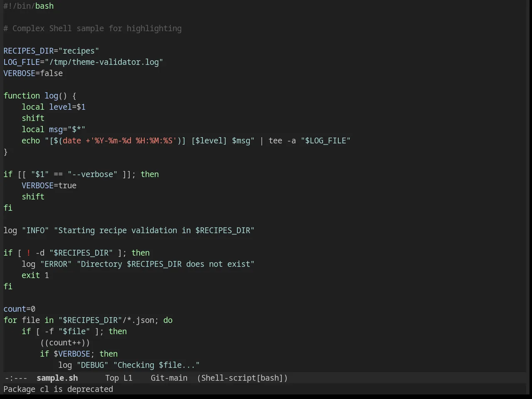The image size is (532, 399).
Task: Click the "Checking $file..." debug log line
Action: [x=129, y=365]
